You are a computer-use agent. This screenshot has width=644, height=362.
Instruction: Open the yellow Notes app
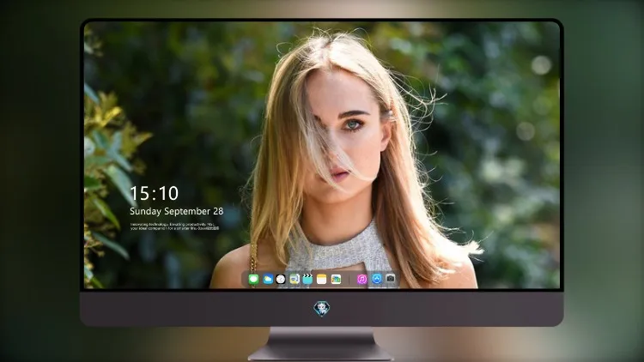(322, 279)
